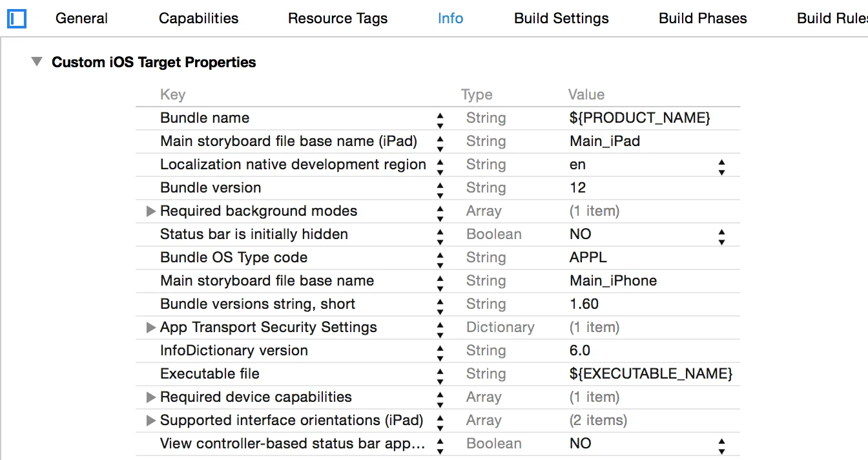The width and height of the screenshot is (868, 460).
Task: Open View controller-based status bar value popup
Action: [x=721, y=444]
